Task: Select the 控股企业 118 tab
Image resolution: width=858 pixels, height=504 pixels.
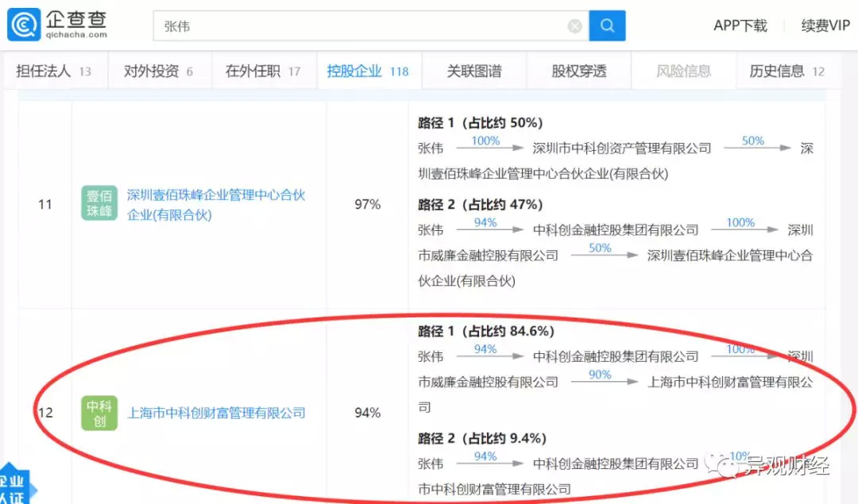Action: 369,71
